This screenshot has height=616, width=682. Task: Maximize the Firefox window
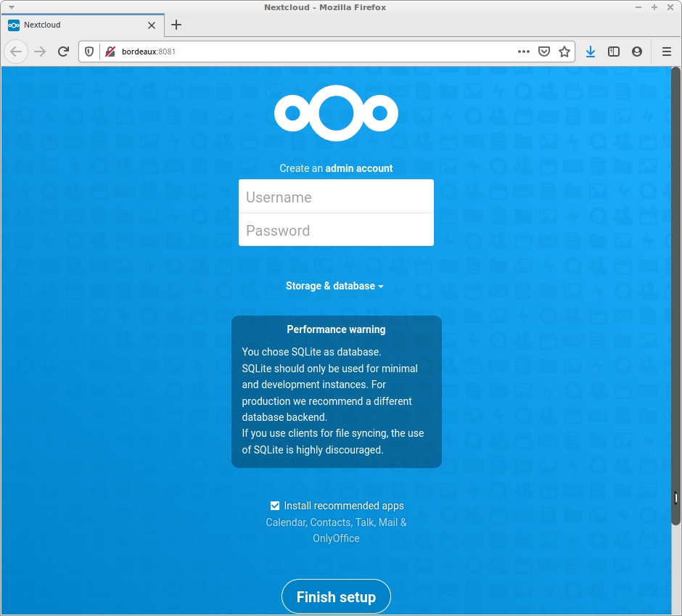click(x=654, y=7)
